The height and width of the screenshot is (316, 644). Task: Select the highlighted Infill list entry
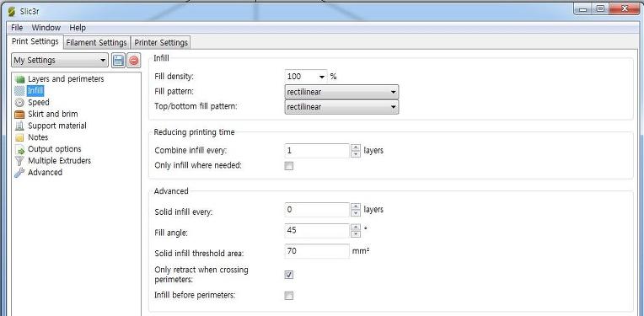(35, 90)
